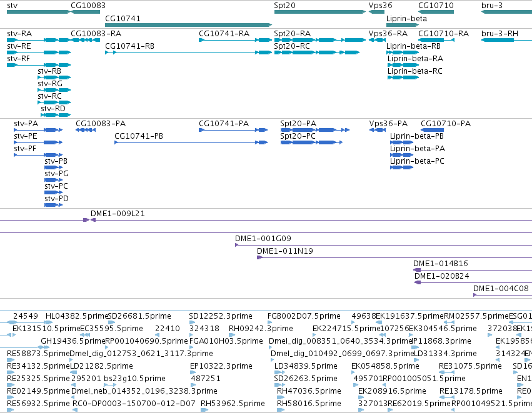Viewport: 532px width, 413px height.
Task: Click EST RE31075.5prime
Action: click(x=446, y=372)
